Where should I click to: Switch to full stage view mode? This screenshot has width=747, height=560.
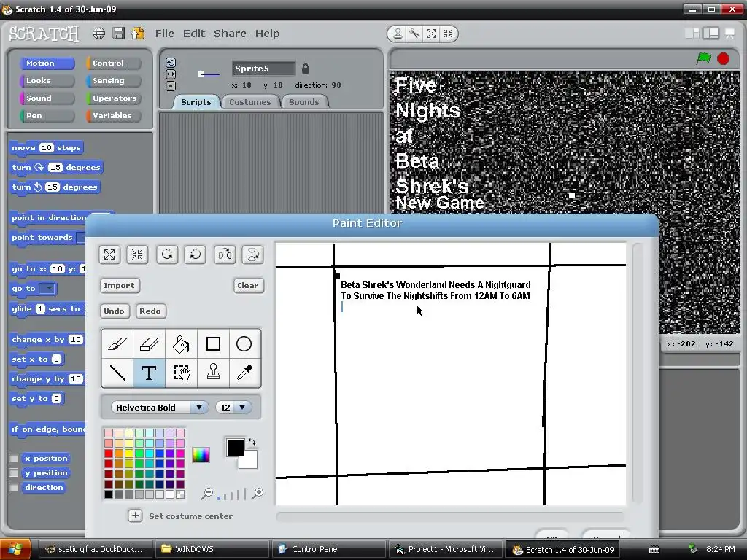tap(711, 33)
